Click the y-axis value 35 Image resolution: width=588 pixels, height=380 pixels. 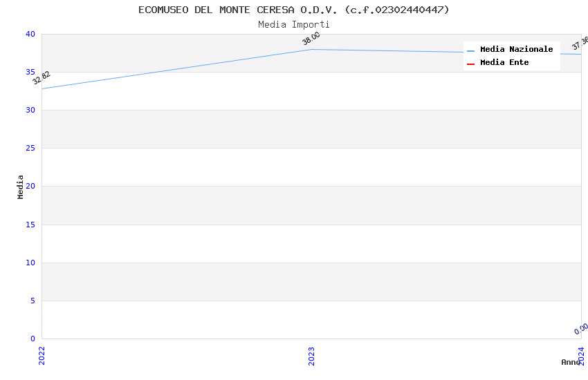tap(30, 72)
